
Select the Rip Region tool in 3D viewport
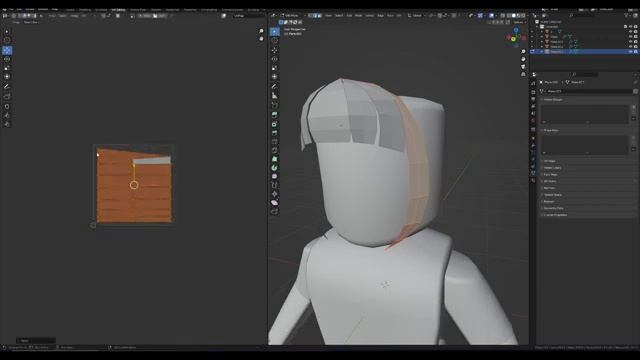[275, 211]
